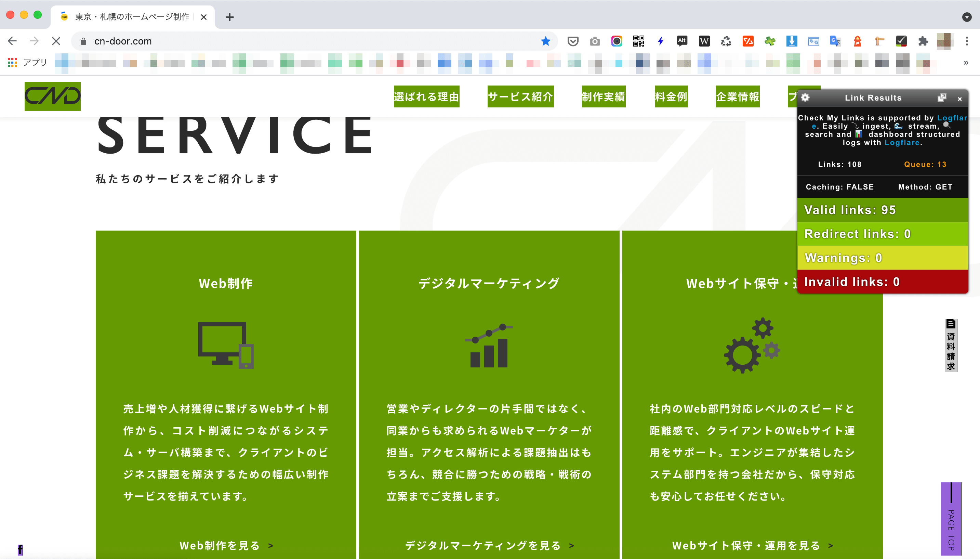Click the CND logo
This screenshot has width=980, height=559.
53,96
